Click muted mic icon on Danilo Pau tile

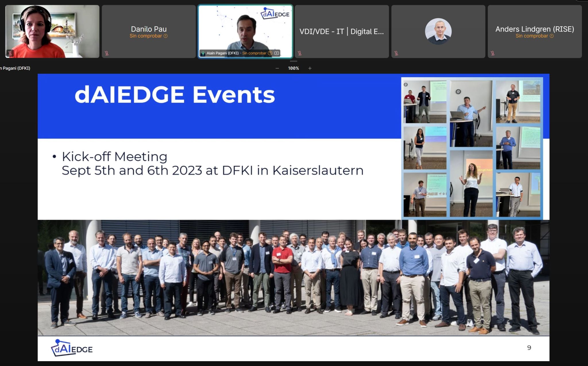point(107,53)
